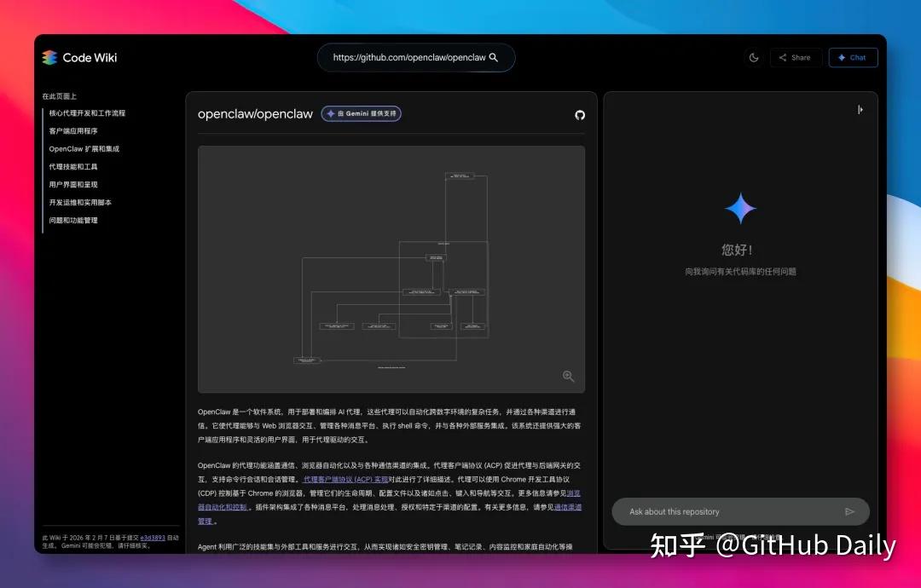Image resolution: width=921 pixels, height=588 pixels.
Task: Click the send arrow in chat box
Action: (849, 511)
